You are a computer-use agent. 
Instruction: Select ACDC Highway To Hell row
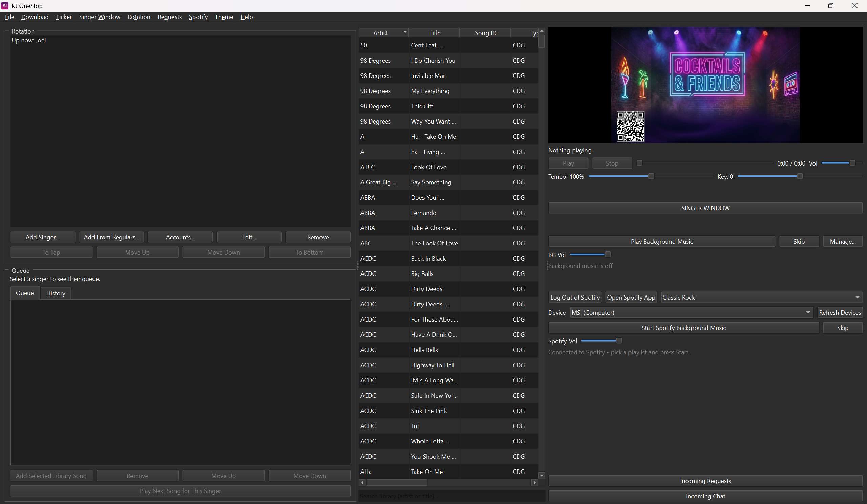pos(448,365)
